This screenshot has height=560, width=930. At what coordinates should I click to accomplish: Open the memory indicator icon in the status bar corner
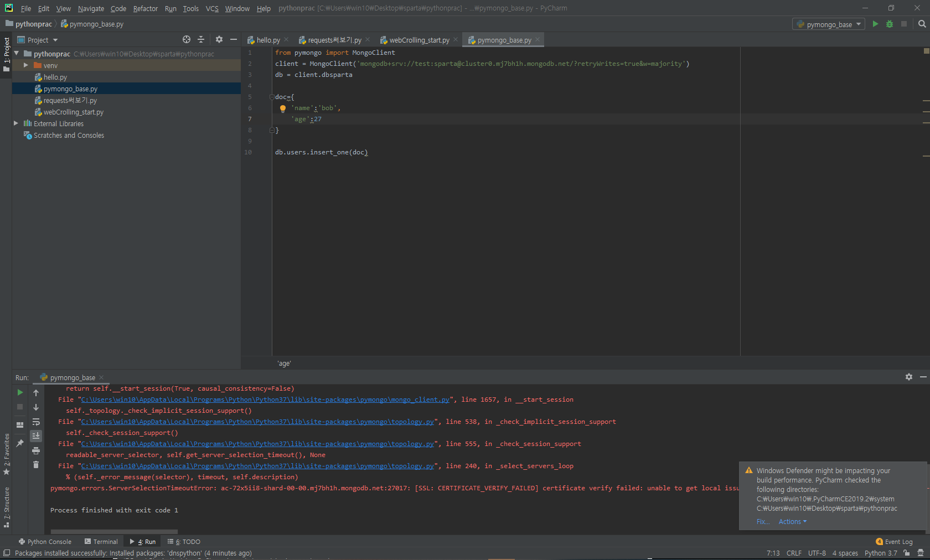pyautogui.click(x=921, y=553)
